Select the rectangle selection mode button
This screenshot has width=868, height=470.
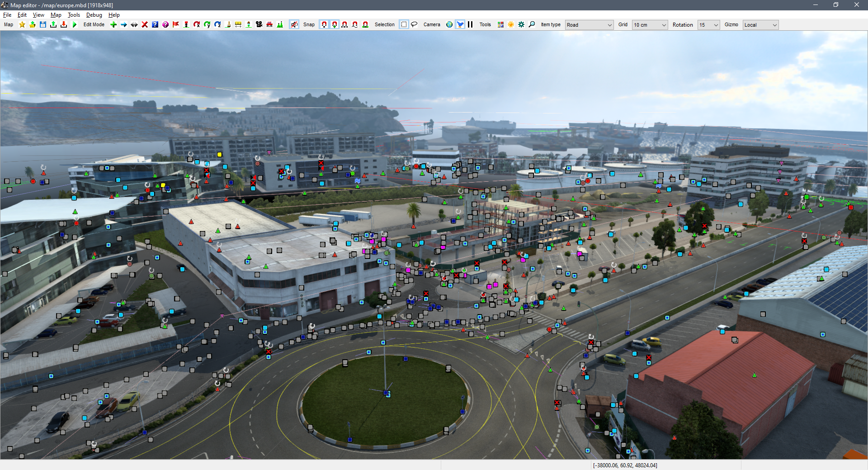point(404,25)
